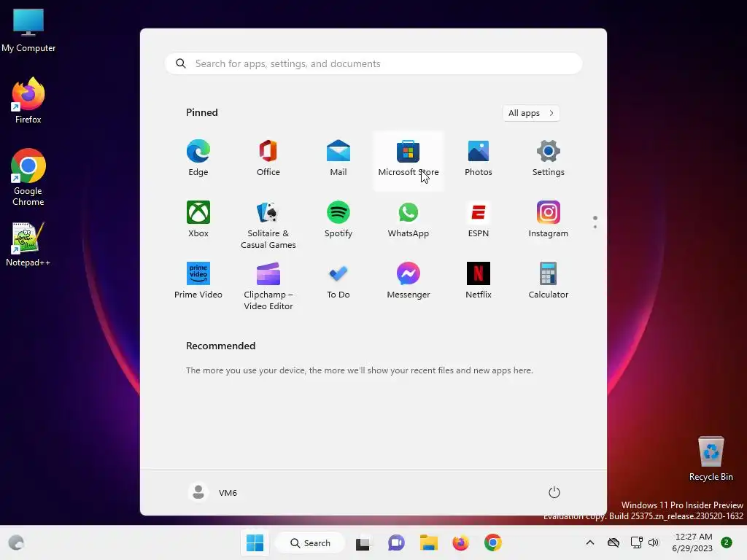Open notifications badge showing 2
747x560 pixels.
click(727, 542)
